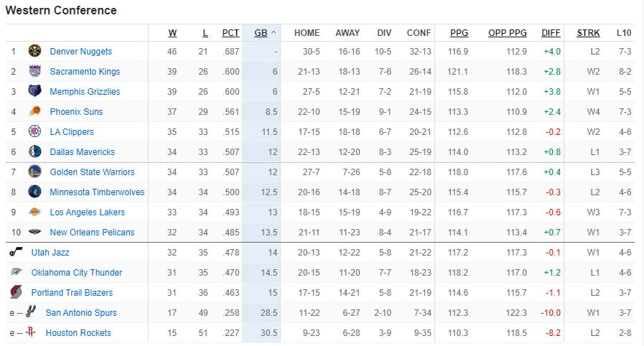The image size is (644, 346).
Task: Click the Houston Rockets logo icon
Action: [x=31, y=332]
